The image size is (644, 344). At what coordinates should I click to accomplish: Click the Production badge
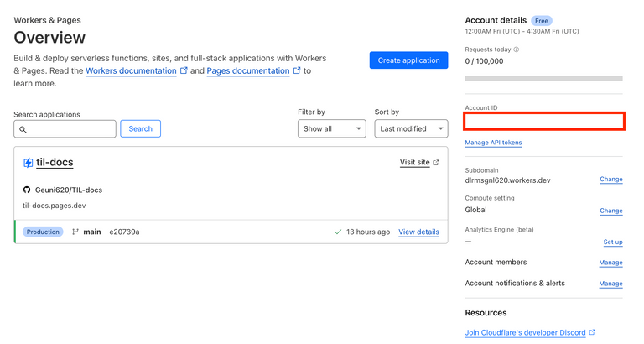[x=43, y=232]
